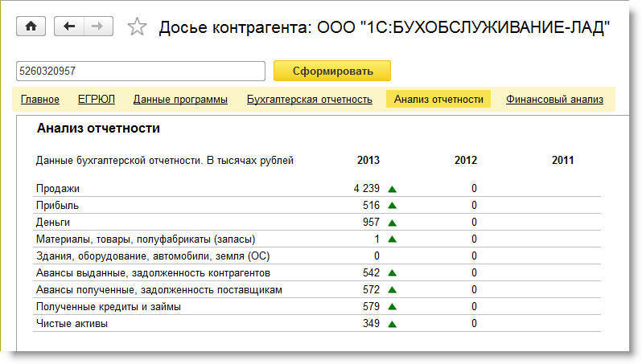Click green triangle next to Прибыль value

(393, 206)
